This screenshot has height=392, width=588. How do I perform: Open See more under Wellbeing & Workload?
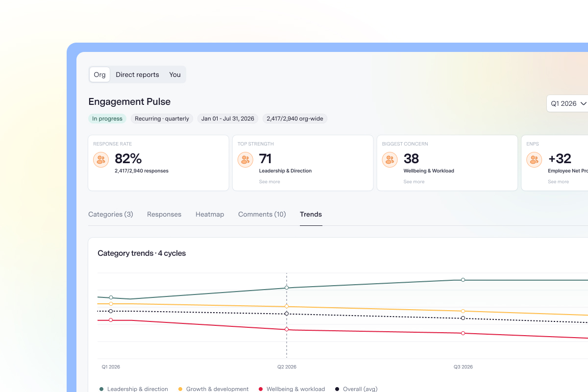414,182
